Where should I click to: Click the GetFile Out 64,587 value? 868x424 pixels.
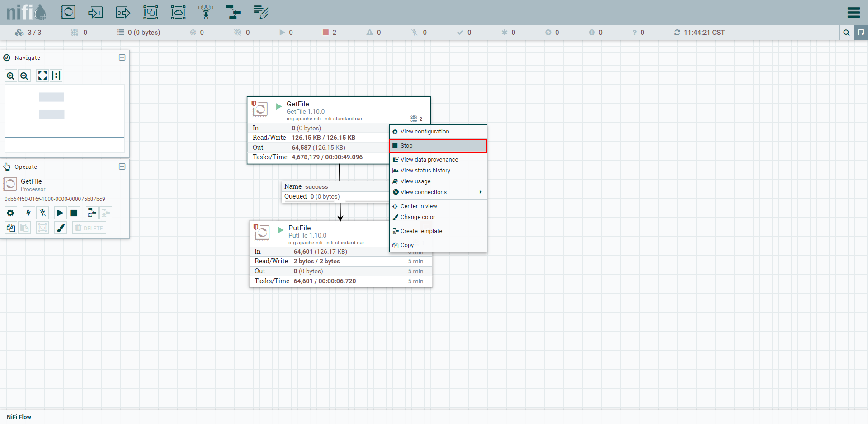(302, 148)
